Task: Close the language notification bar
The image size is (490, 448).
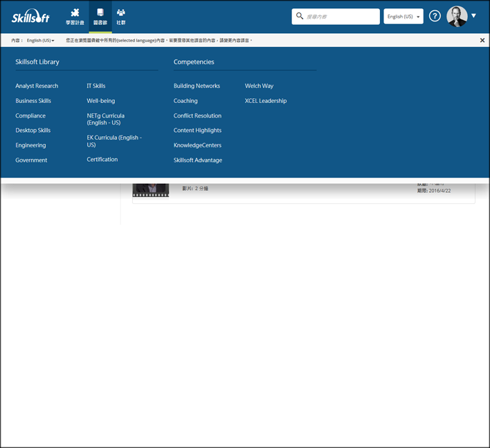Action: click(x=482, y=40)
